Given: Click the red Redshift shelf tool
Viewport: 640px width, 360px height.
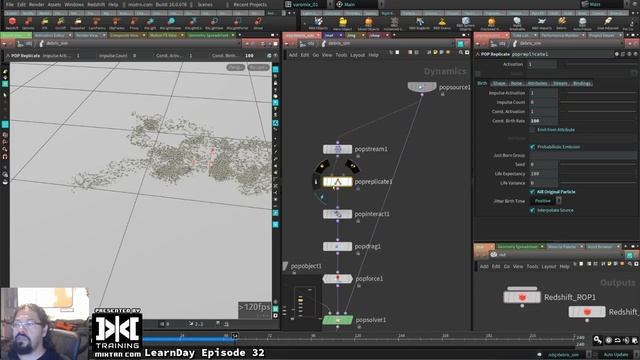Looking at the screenshot, I should point(12,23).
